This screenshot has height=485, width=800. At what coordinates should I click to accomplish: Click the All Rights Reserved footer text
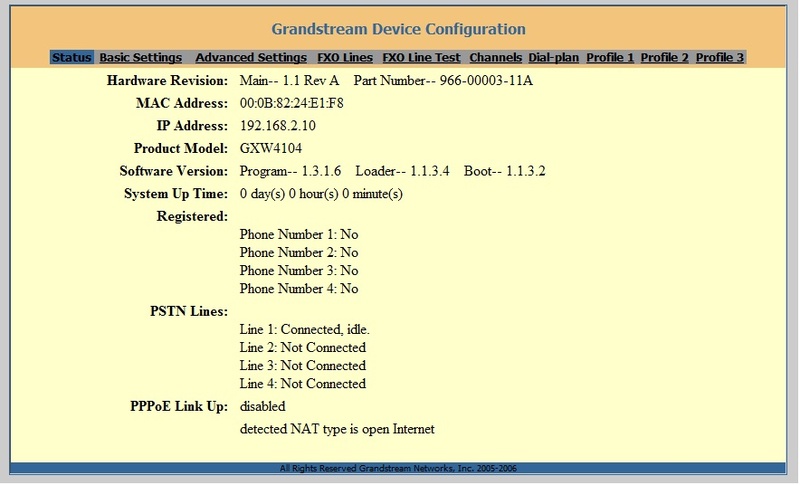(398, 468)
